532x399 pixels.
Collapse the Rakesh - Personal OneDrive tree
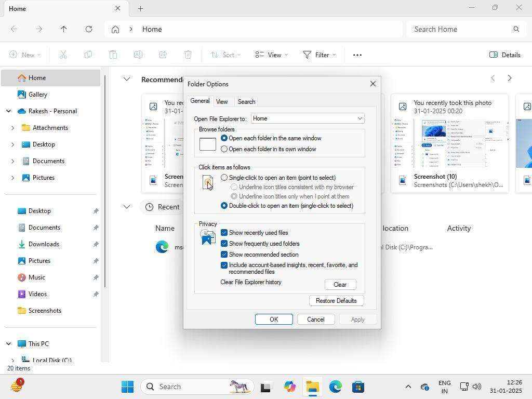(8, 111)
